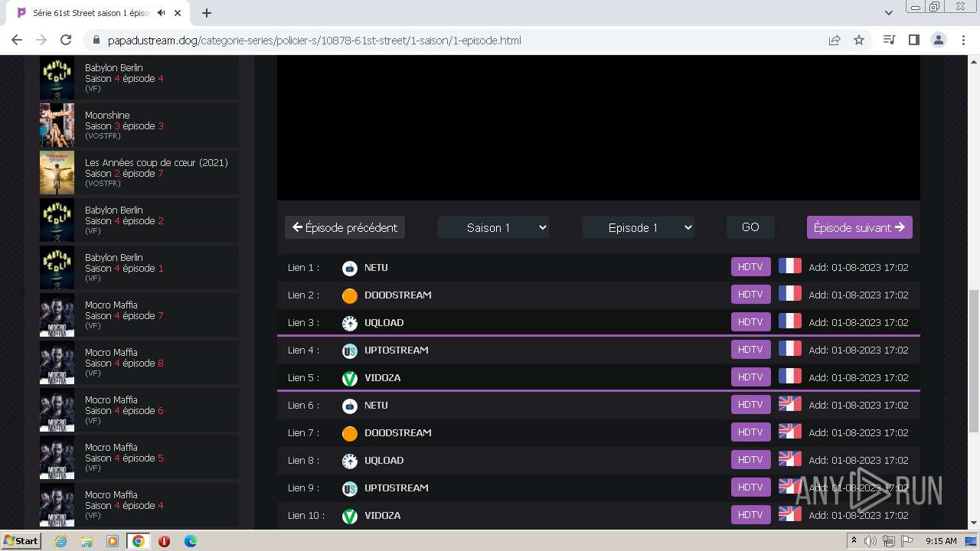Mute the tab using the speaker icon

[161, 13]
